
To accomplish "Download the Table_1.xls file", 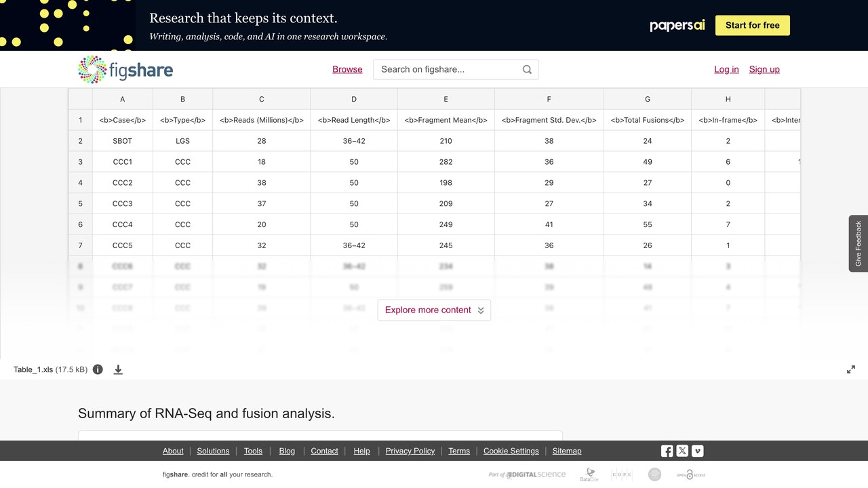I will pos(118,369).
